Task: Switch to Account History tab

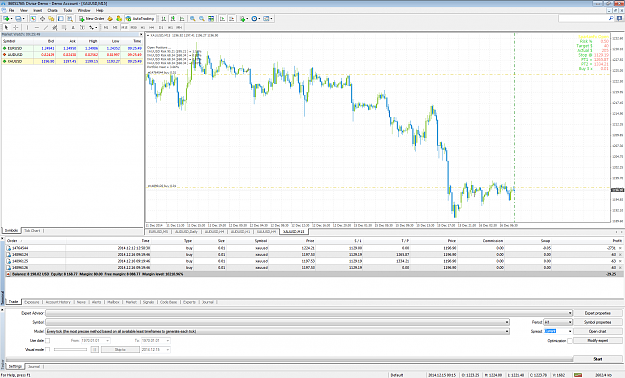Action: tap(58, 302)
